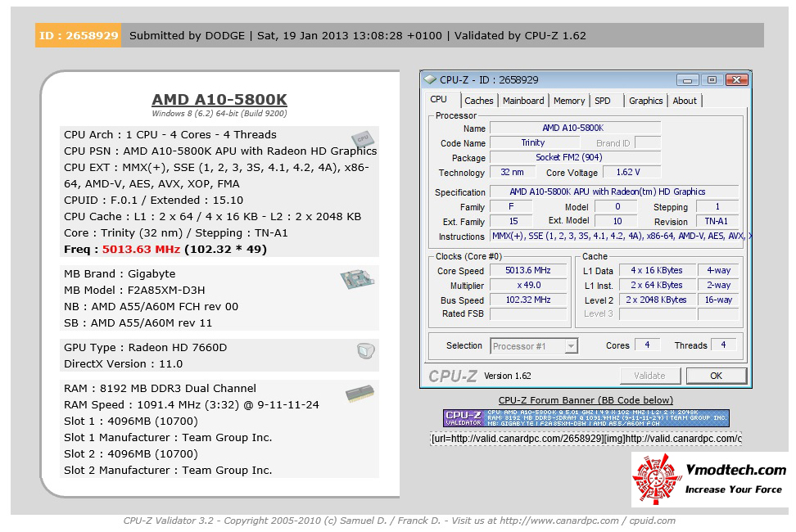This screenshot has width=796, height=532.
Task: Open the SPD tab
Action: 603,101
